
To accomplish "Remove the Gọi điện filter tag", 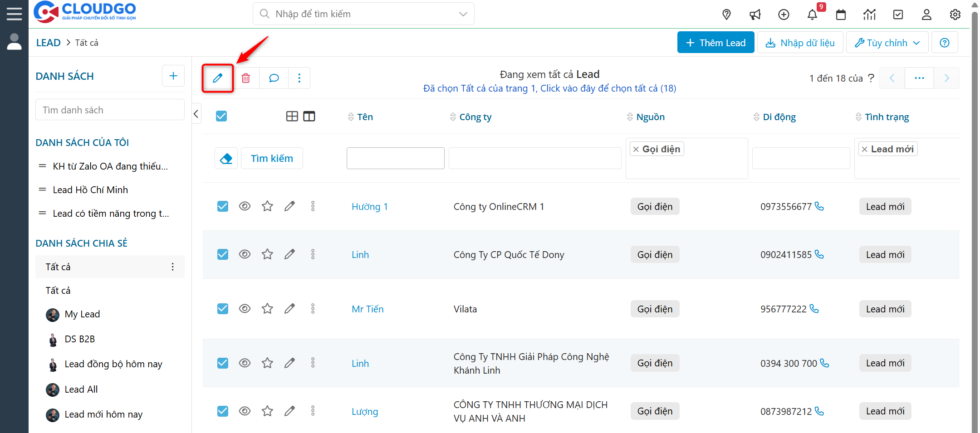I will [636, 149].
